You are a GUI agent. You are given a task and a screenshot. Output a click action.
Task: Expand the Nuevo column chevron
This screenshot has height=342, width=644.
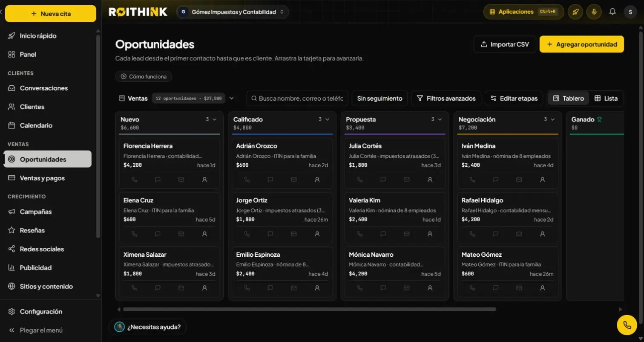click(x=214, y=119)
